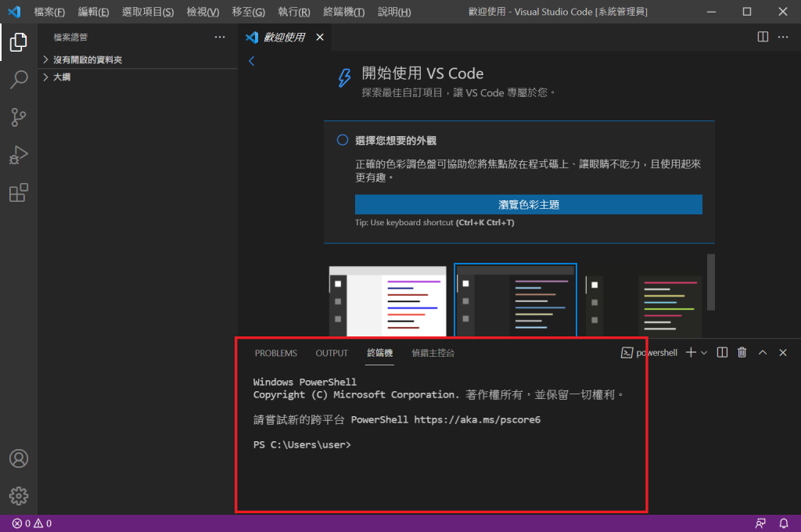Open Explorer panel more actions ellipsis

coord(220,37)
